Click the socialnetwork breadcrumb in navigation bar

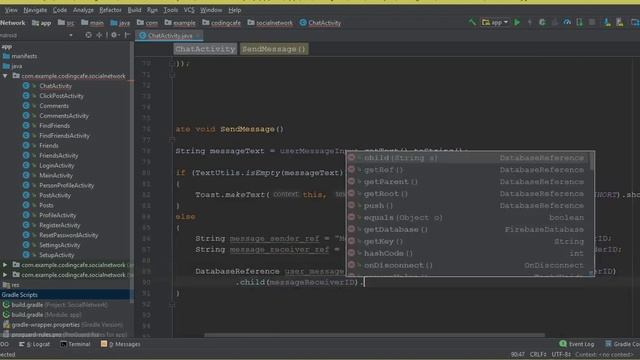click(270, 23)
